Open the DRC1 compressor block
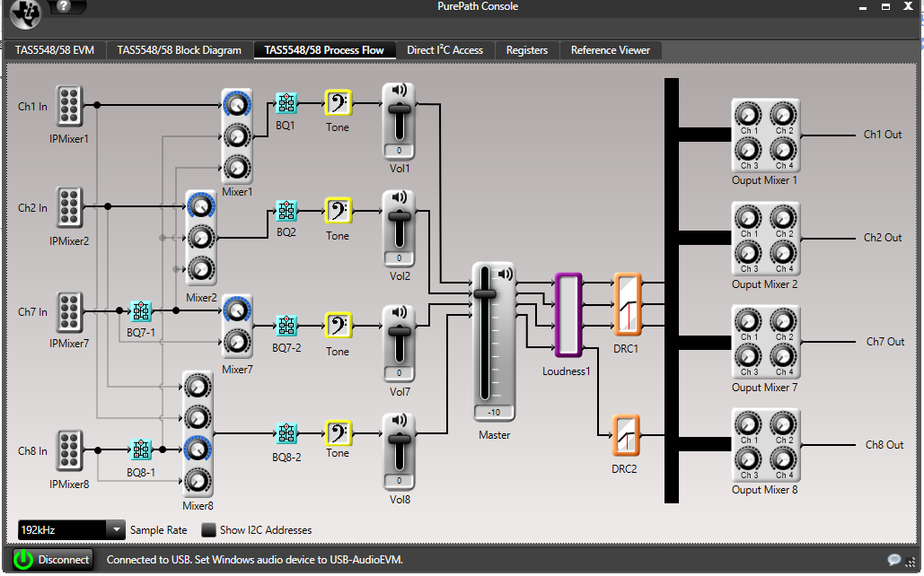This screenshot has height=576, width=924. click(627, 304)
